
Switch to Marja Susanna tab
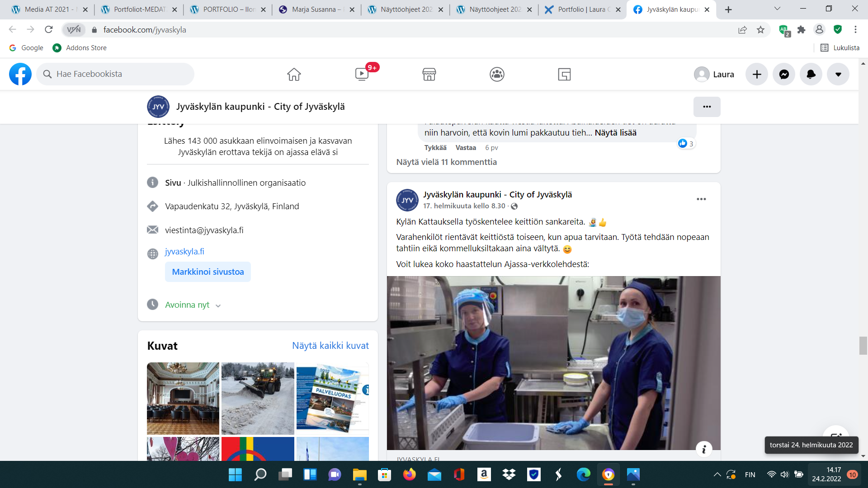[x=317, y=9]
